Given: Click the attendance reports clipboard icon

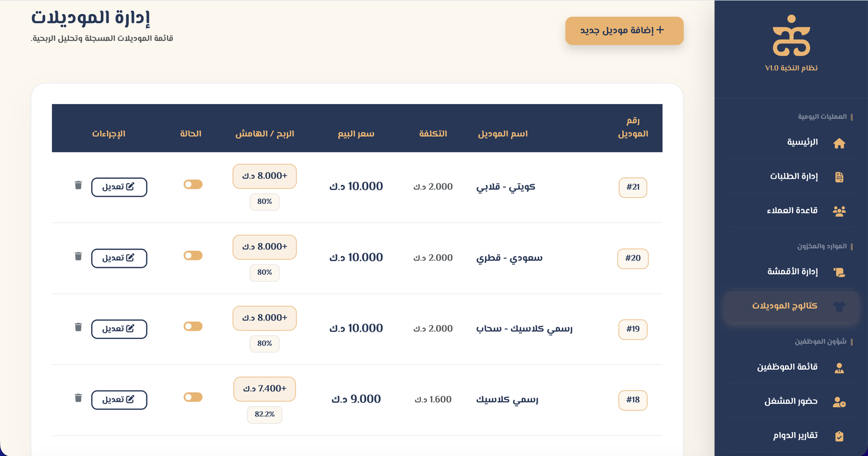Looking at the screenshot, I should click(x=839, y=436).
